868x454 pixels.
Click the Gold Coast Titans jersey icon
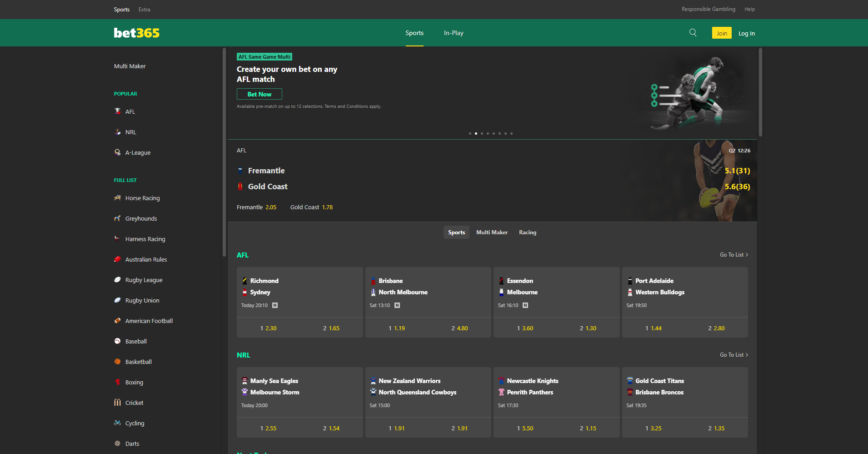630,381
